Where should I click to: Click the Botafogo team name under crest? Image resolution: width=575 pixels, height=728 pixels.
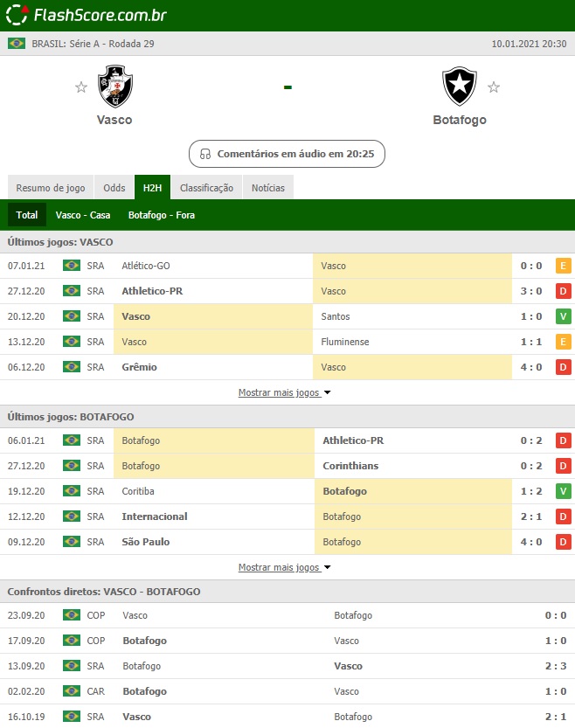[x=460, y=120]
